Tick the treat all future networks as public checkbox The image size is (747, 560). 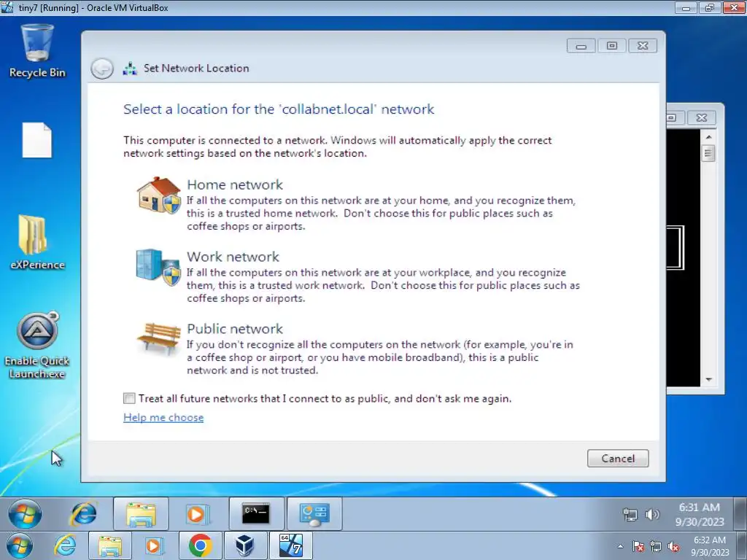click(x=129, y=398)
